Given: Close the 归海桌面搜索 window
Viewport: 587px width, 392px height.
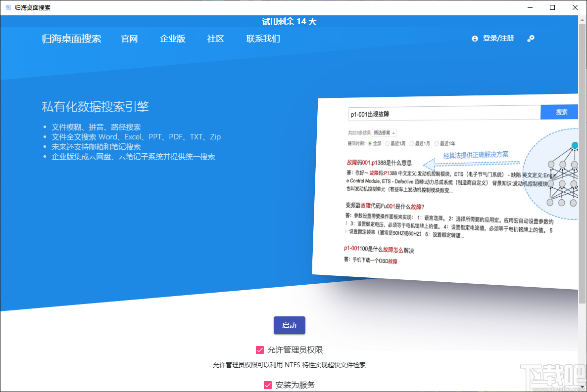Looking at the screenshot, I should (x=575, y=7).
